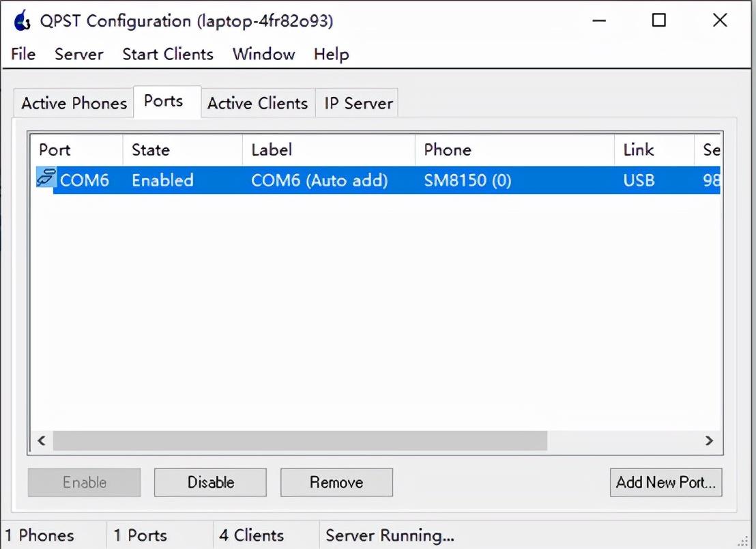Open the Window menu
756x549 pixels.
click(264, 54)
